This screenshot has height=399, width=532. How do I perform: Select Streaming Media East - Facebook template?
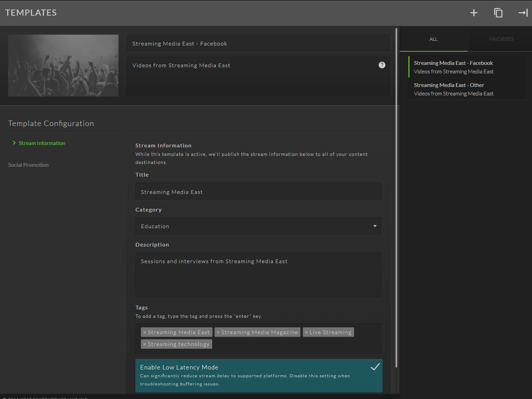(x=467, y=67)
